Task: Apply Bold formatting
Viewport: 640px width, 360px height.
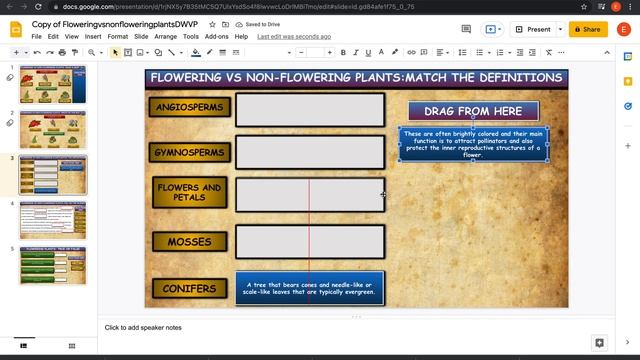Action: point(343,53)
